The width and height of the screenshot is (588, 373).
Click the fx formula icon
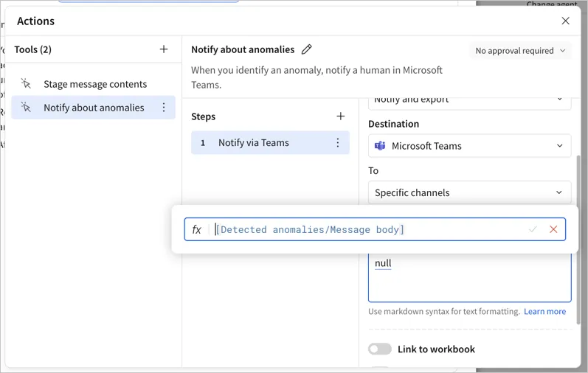click(196, 229)
